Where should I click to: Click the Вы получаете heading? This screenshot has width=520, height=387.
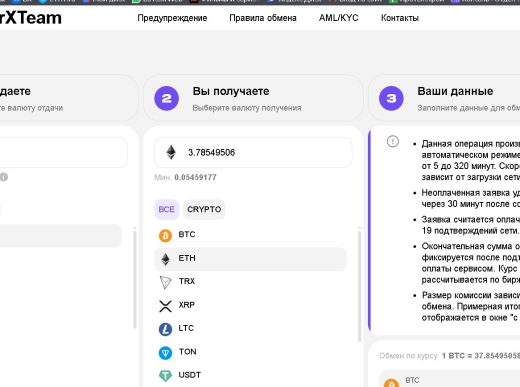click(x=231, y=91)
